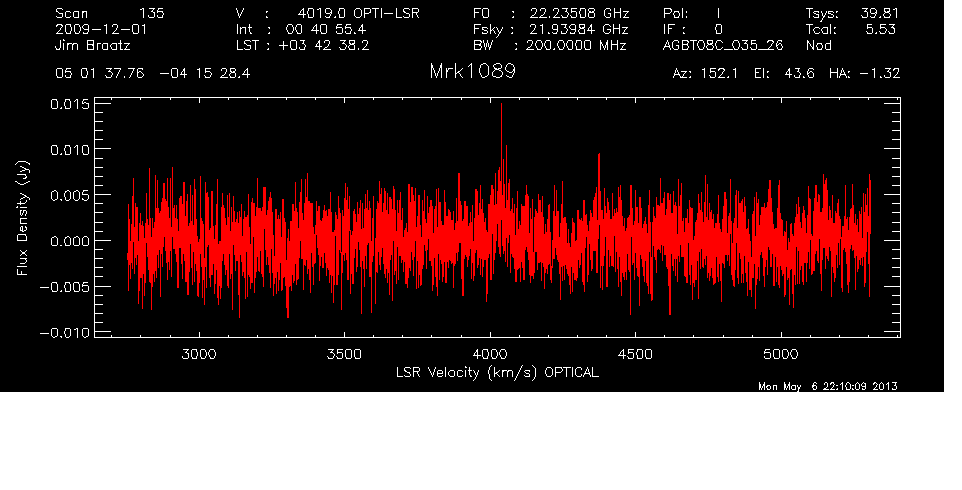Viewport: 962px width, 490px height.
Task: Select the project ID AGBT08C_035_26
Action: point(723,45)
